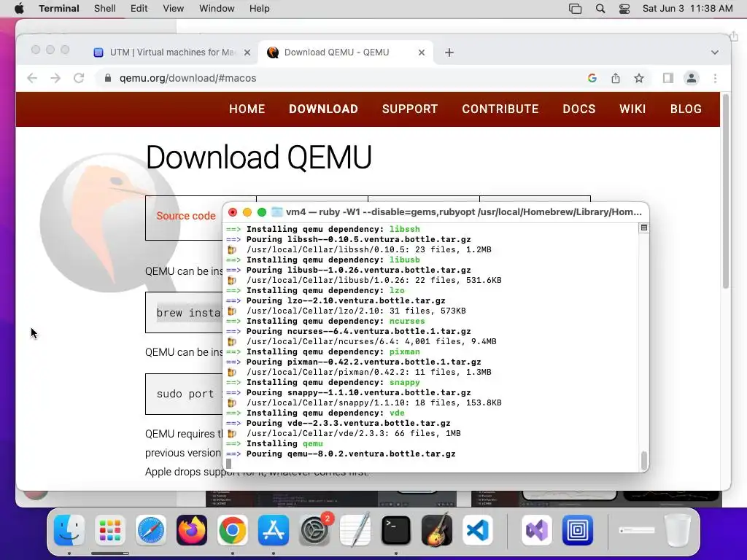Image resolution: width=747 pixels, height=560 pixels.
Task: Click the Stage Manager windows icon in menu bar
Action: (575, 9)
